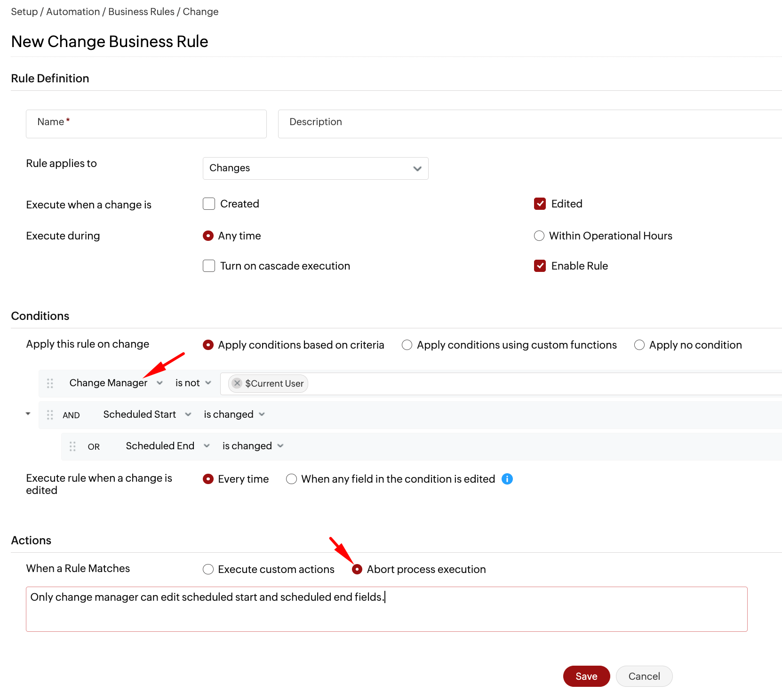
Task: Go to Business Rules in breadcrumb
Action: pos(141,12)
